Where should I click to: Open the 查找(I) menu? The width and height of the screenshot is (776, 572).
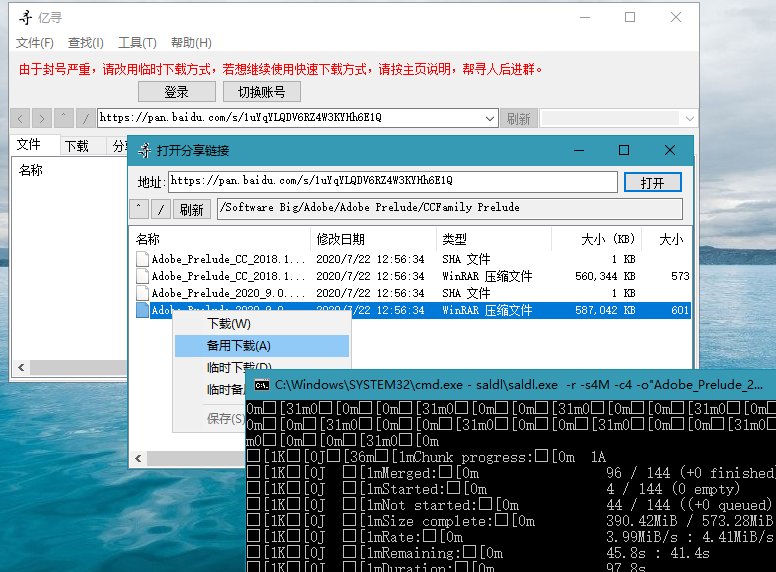(x=86, y=43)
